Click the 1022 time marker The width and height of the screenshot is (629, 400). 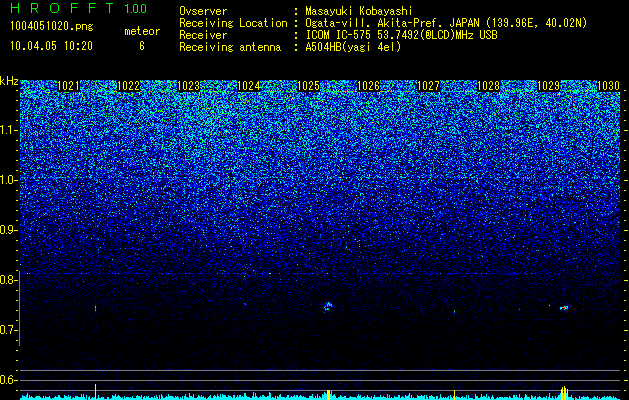click(x=128, y=86)
